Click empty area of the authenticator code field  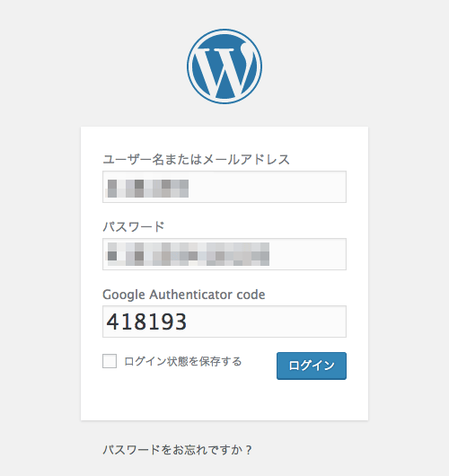pos(267,322)
